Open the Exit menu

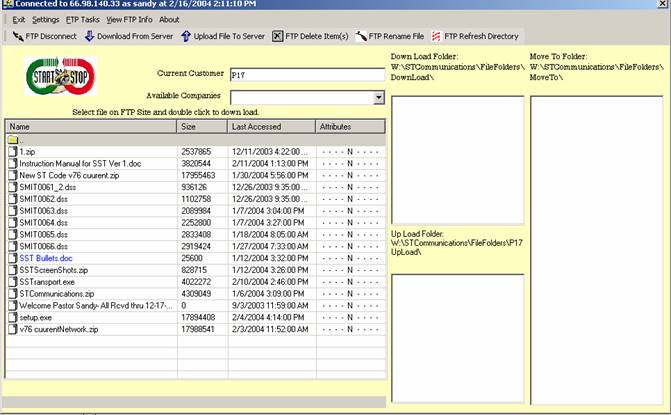(x=18, y=19)
